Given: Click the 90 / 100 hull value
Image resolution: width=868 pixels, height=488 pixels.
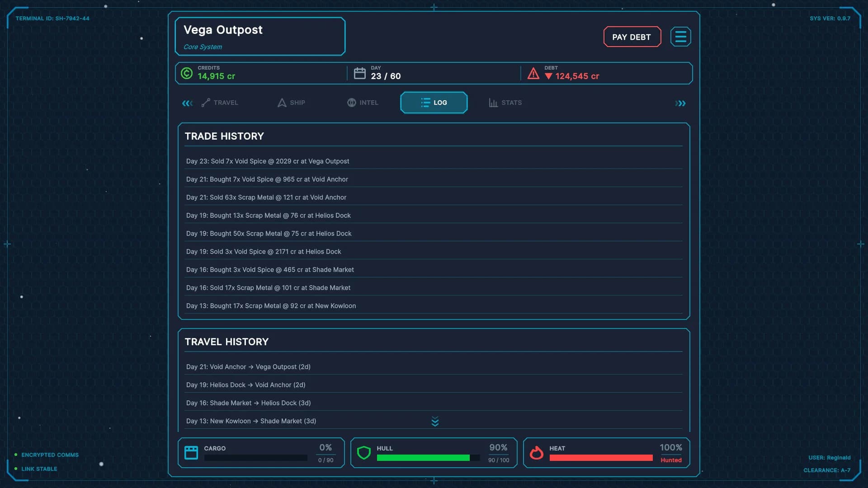Looking at the screenshot, I should click(499, 460).
